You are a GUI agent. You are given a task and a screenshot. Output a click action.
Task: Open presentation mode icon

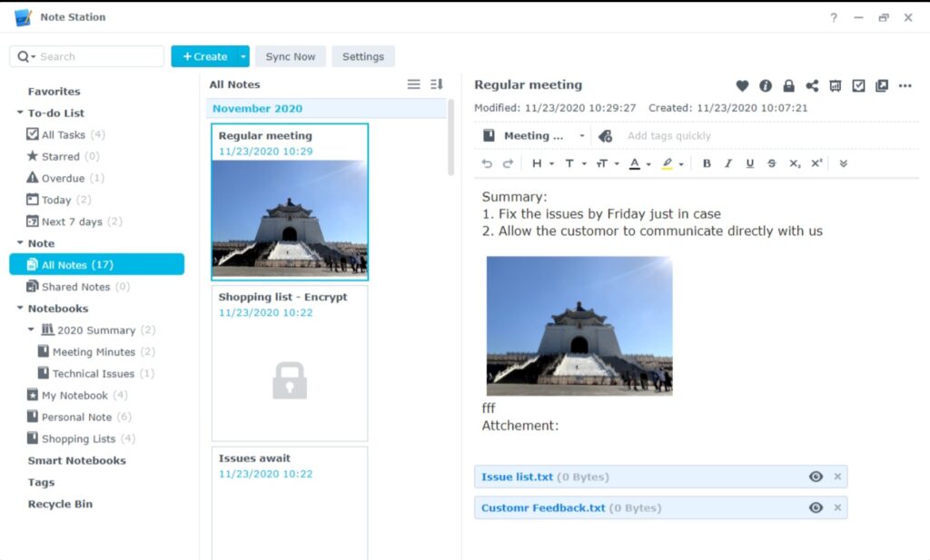point(836,85)
